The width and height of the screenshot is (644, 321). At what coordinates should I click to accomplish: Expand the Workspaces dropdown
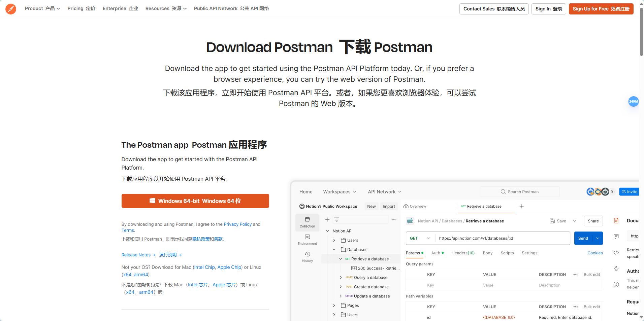point(340,192)
